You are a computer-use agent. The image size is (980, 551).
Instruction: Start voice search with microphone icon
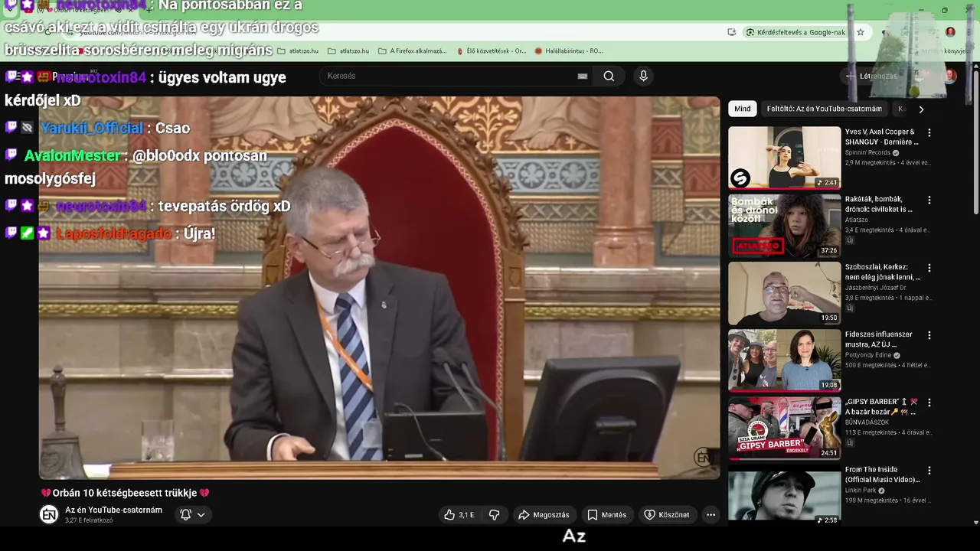click(643, 76)
